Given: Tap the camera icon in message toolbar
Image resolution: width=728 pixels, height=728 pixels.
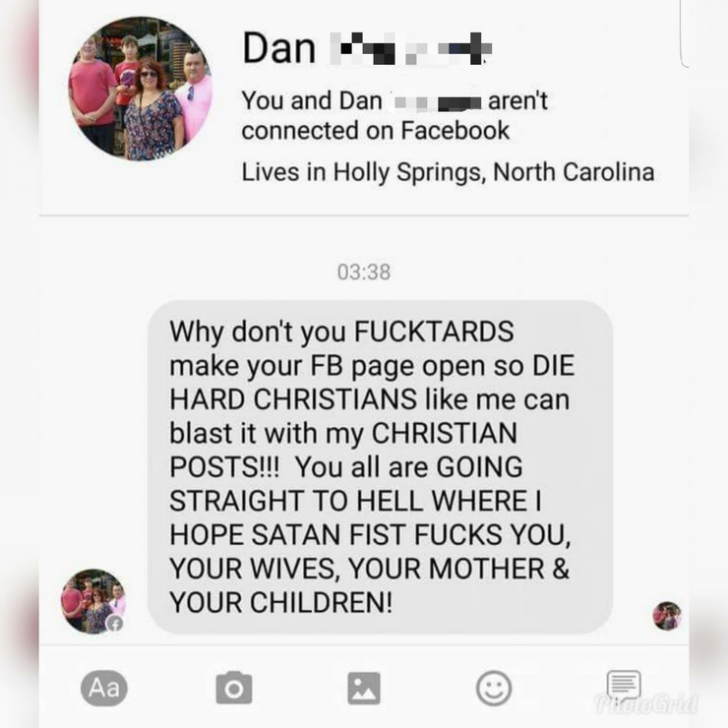Looking at the screenshot, I should tap(234, 688).
